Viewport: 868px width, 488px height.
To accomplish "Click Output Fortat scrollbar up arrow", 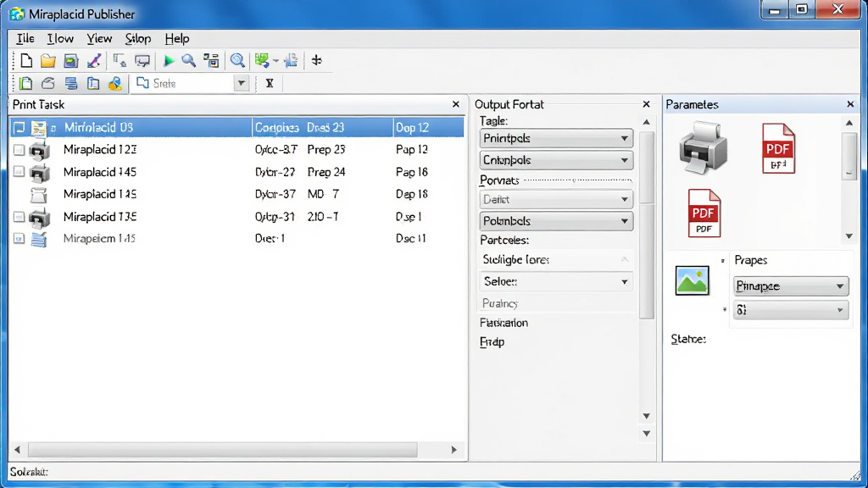I will pos(646,122).
